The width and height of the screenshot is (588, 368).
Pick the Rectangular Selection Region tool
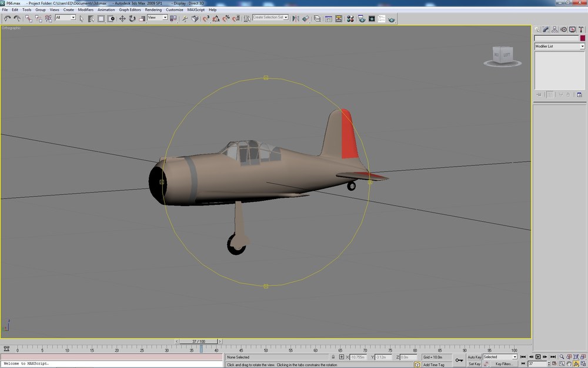point(101,18)
